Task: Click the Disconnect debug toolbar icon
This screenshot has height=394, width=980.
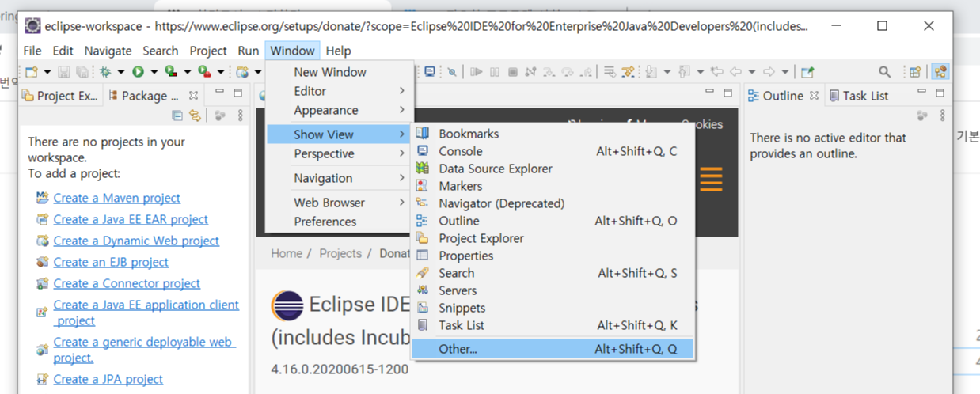Action: click(x=530, y=72)
